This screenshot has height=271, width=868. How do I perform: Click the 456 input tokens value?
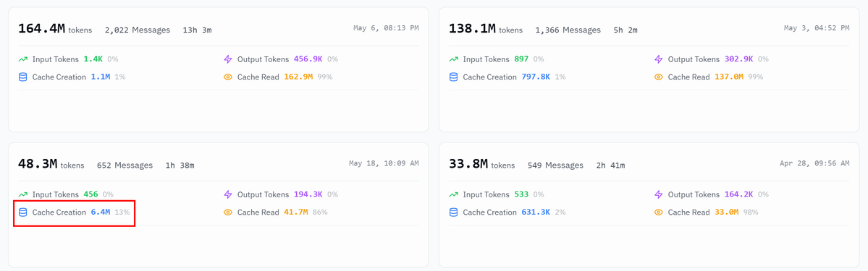[x=90, y=194]
